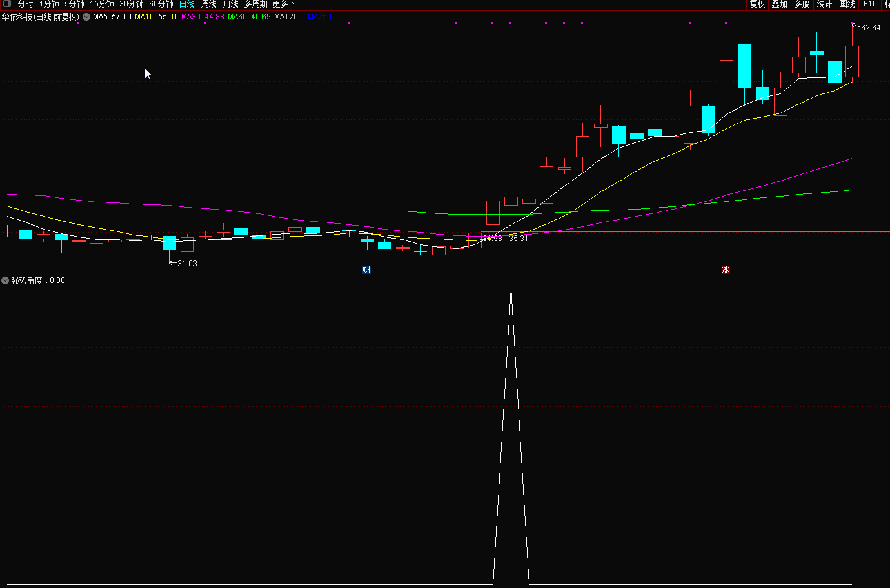Switch to 月线 monthly chart
This screenshot has height=588, width=890.
click(231, 4)
